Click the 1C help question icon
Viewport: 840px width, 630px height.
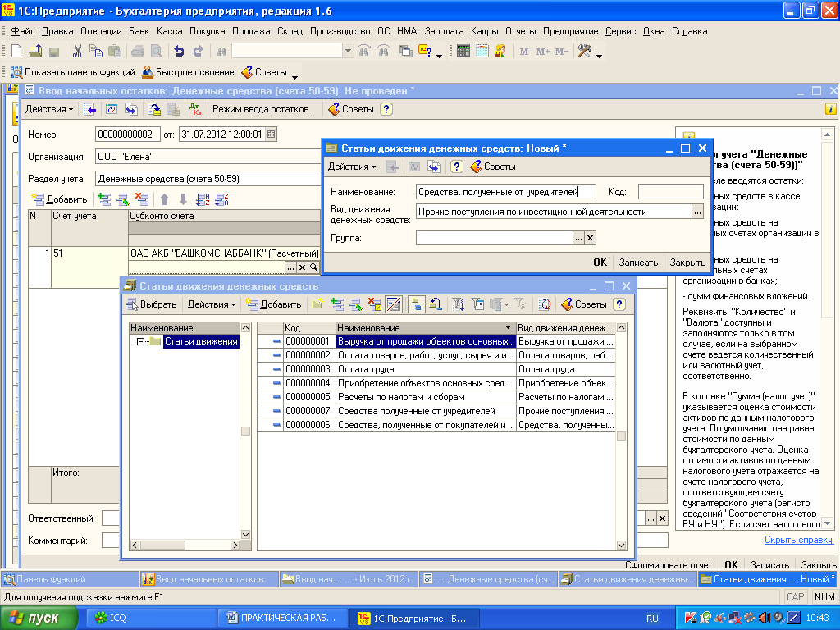(x=425, y=52)
